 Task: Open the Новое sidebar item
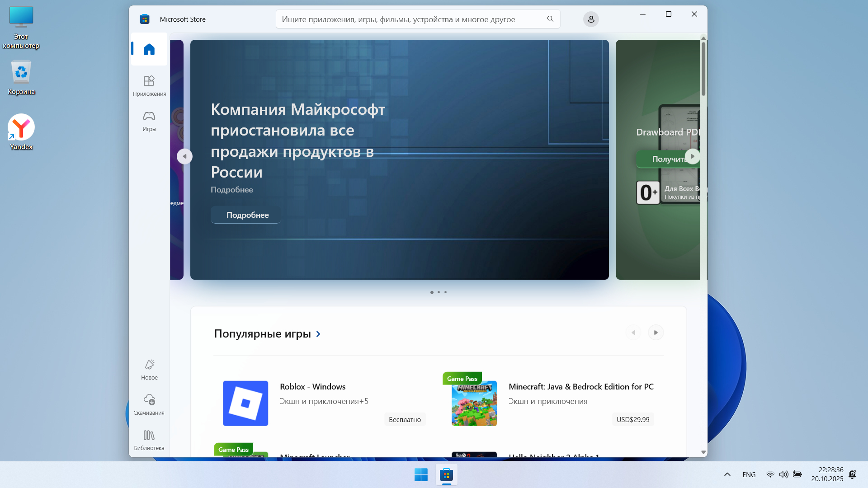[x=149, y=369]
